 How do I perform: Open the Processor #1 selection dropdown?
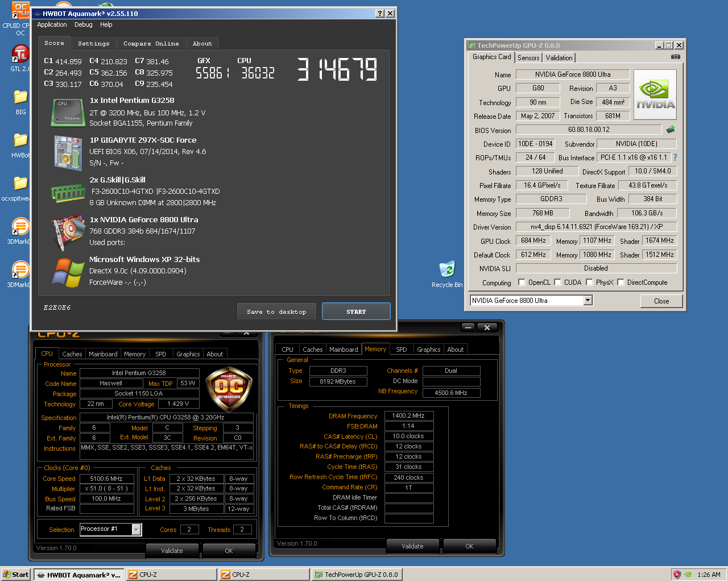pyautogui.click(x=136, y=530)
